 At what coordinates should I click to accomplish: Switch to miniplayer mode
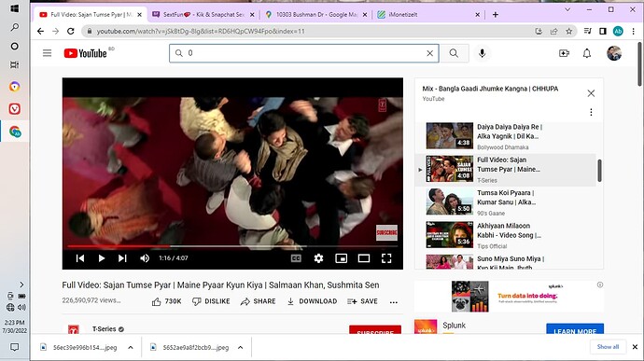click(x=342, y=258)
